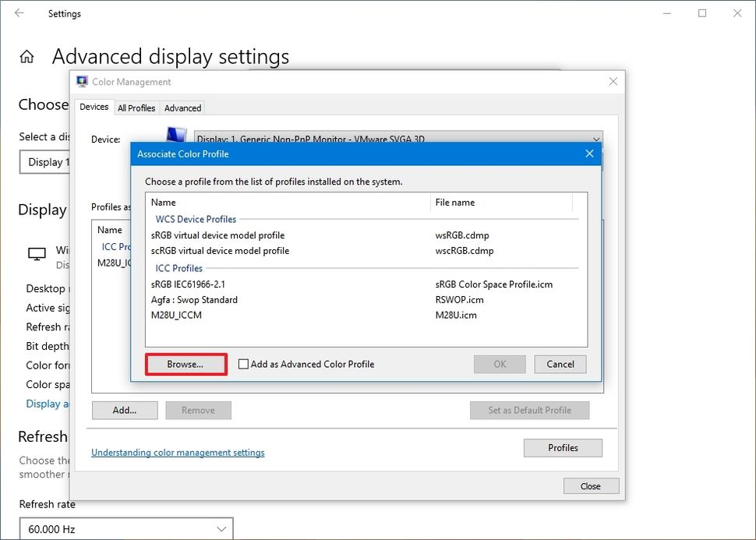The image size is (756, 540).
Task: Expand the Refresh rate 60.000 Hz dropdown
Action: pyautogui.click(x=126, y=529)
